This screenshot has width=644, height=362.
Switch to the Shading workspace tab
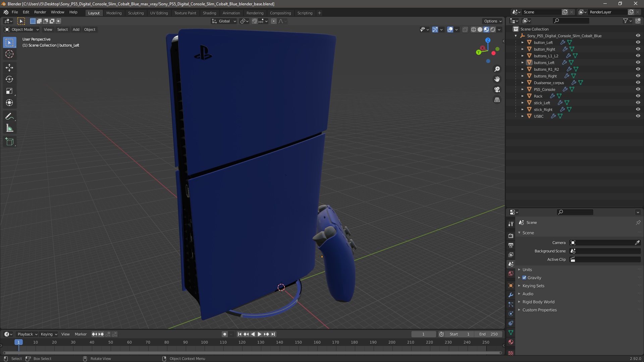point(209,13)
